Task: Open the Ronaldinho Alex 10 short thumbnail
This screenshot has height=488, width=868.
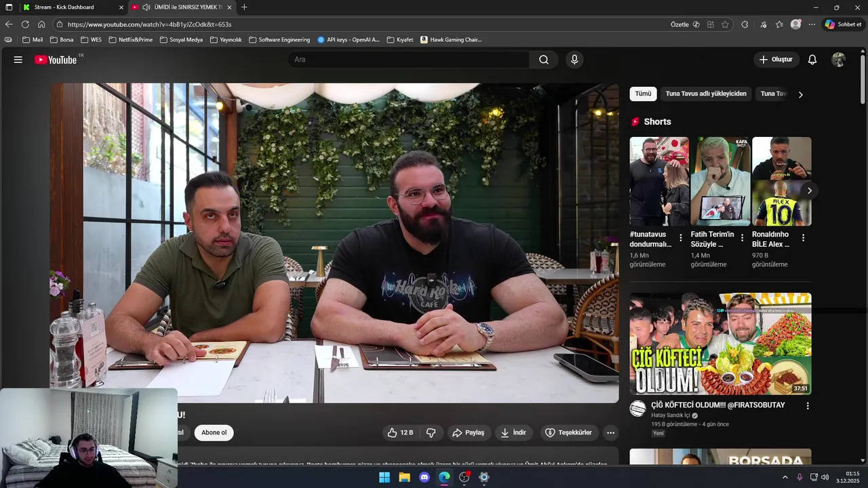Action: coord(781,181)
